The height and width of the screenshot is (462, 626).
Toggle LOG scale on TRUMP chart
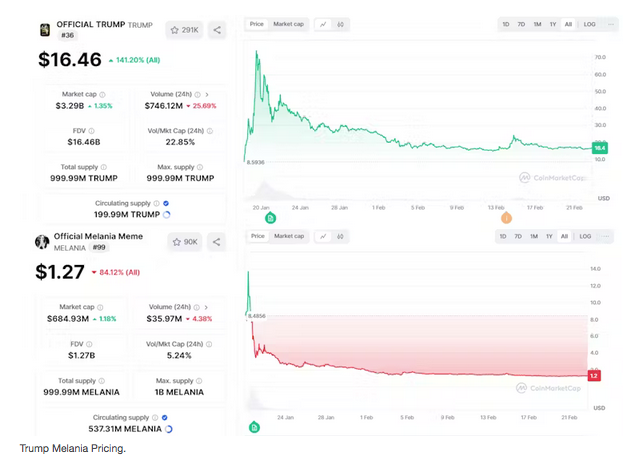[x=589, y=24]
